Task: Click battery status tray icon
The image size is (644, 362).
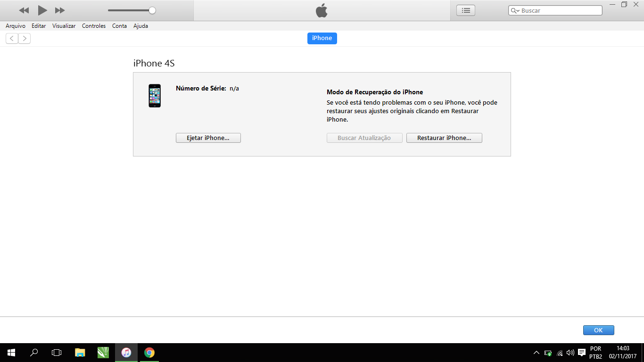Action: (x=548, y=353)
